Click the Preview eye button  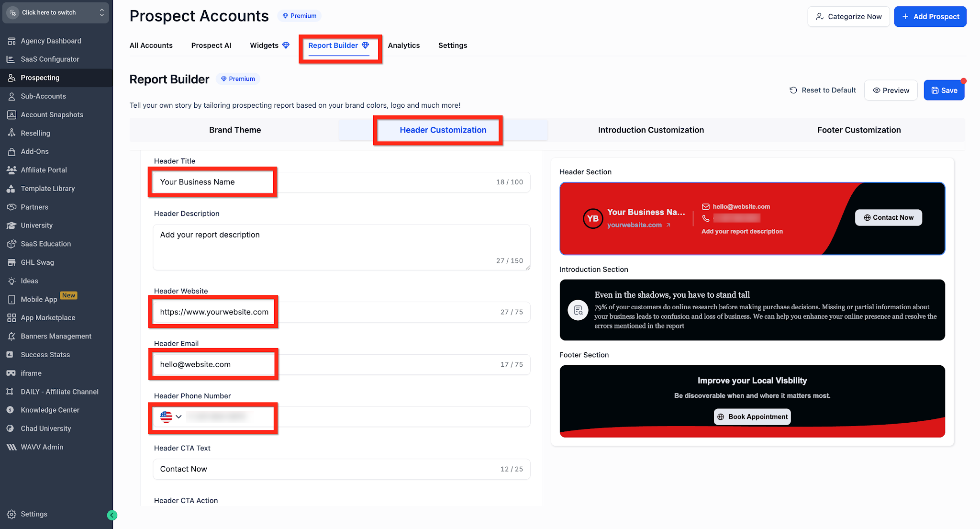point(891,90)
